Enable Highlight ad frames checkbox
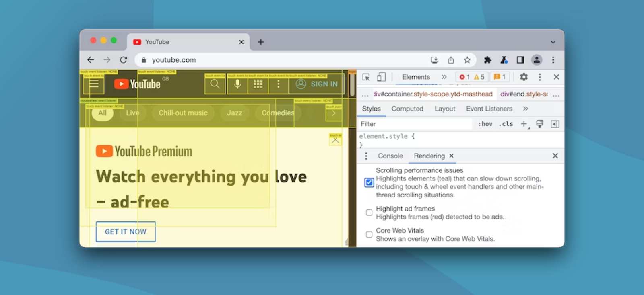This screenshot has width=644, height=295. (x=369, y=213)
